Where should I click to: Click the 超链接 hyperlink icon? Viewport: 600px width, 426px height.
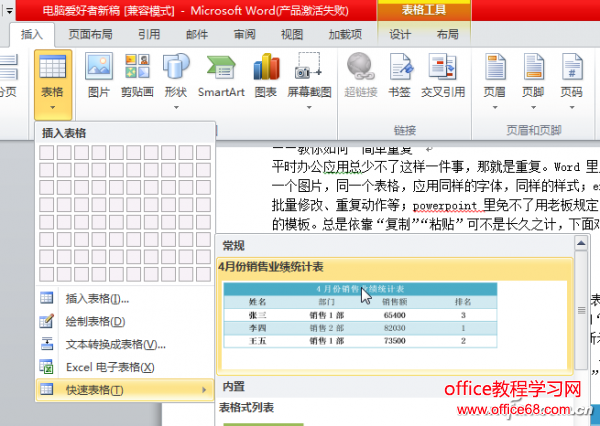(360, 76)
